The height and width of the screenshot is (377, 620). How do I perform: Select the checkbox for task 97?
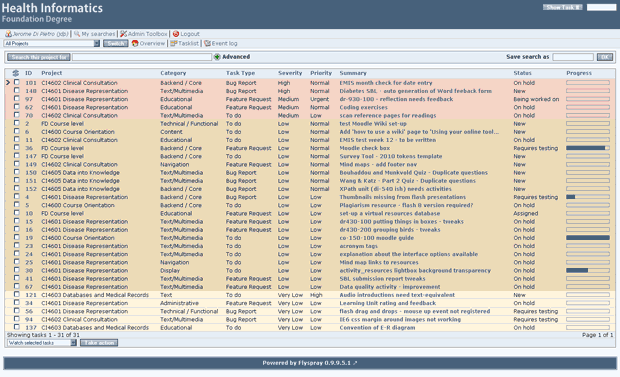17,99
